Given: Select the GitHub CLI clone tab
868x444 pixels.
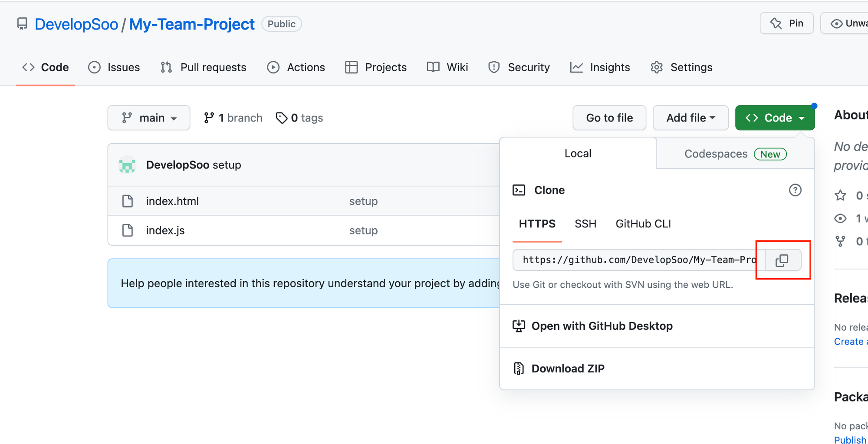Looking at the screenshot, I should point(643,224).
